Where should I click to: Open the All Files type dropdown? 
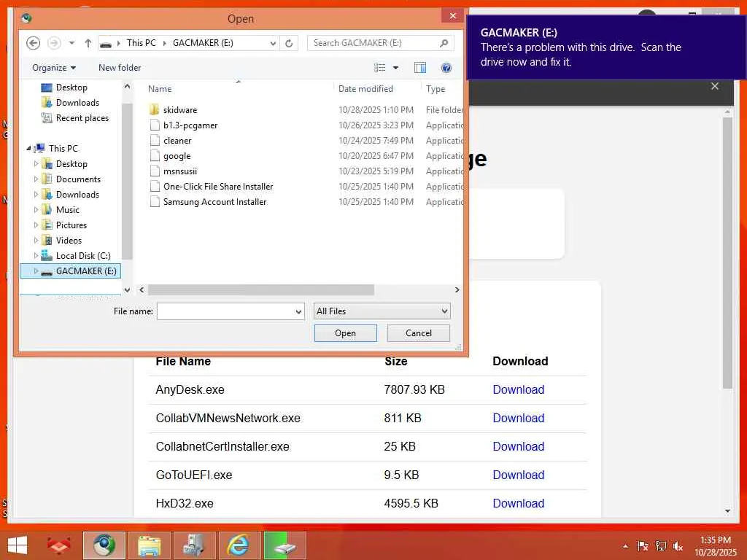point(382,311)
